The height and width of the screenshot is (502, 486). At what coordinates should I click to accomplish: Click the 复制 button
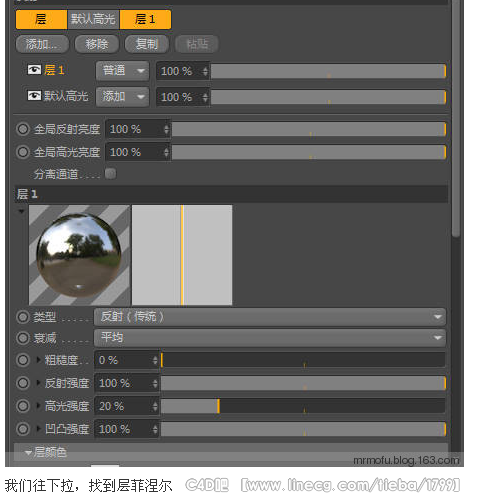pyautogui.click(x=147, y=44)
